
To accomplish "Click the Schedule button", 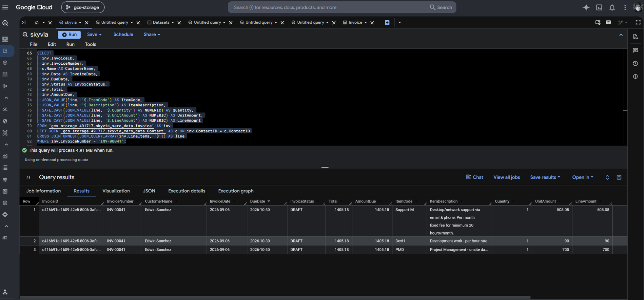I will point(123,34).
